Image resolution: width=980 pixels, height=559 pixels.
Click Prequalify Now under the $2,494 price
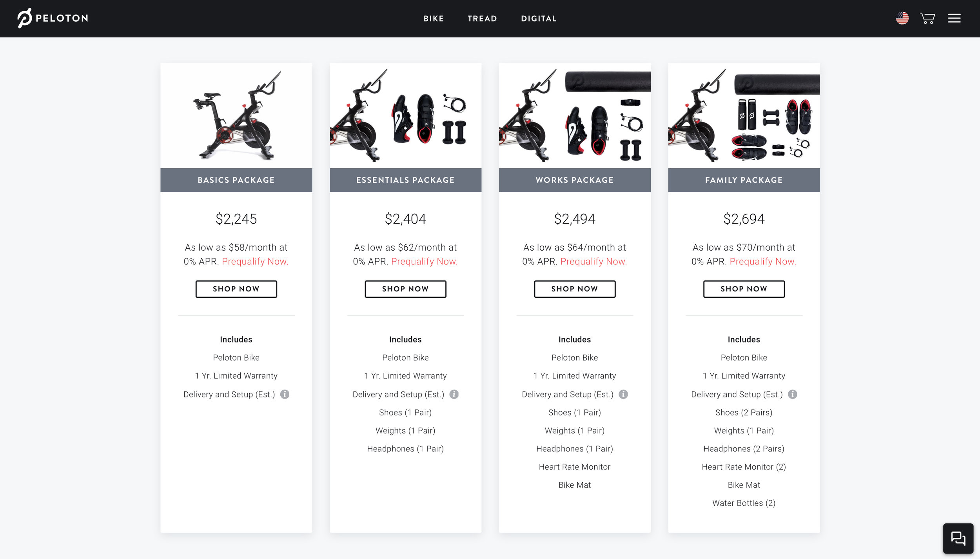[594, 262]
